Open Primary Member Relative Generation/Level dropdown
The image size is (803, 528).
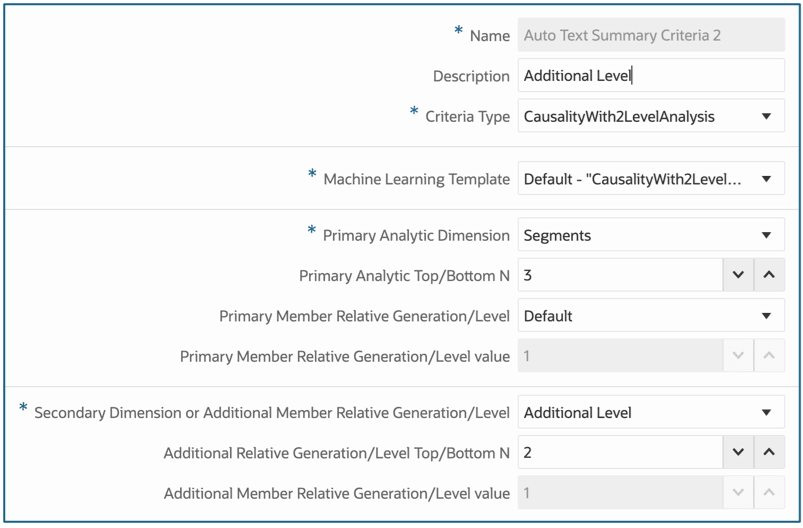tap(650, 316)
